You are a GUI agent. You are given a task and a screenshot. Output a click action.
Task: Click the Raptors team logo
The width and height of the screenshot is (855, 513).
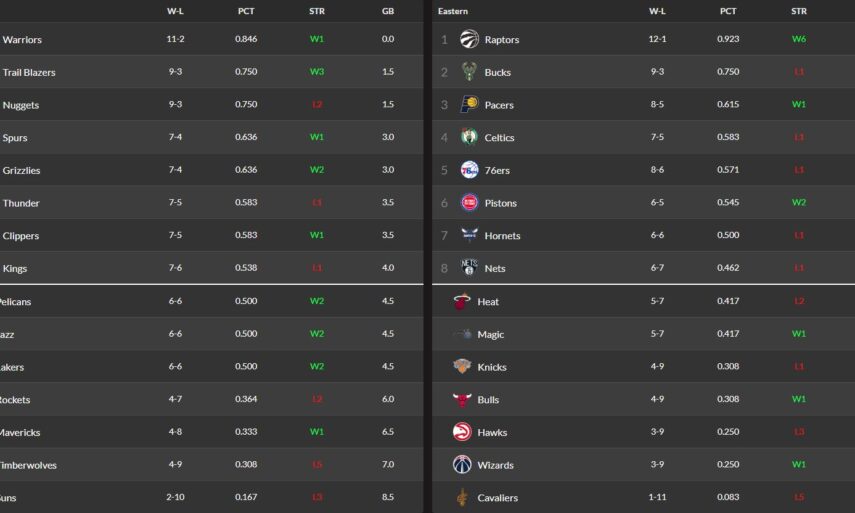tap(469, 39)
